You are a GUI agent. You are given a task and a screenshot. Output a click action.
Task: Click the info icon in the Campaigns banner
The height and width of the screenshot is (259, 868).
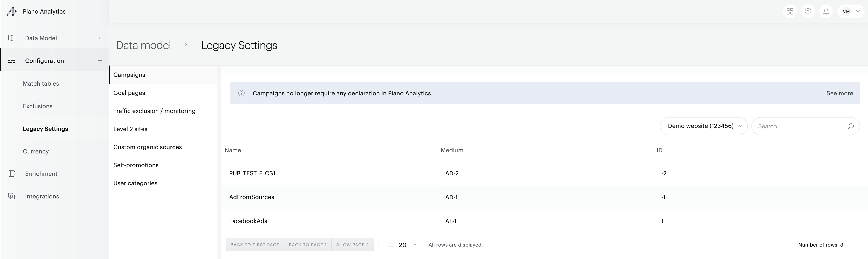(x=242, y=93)
